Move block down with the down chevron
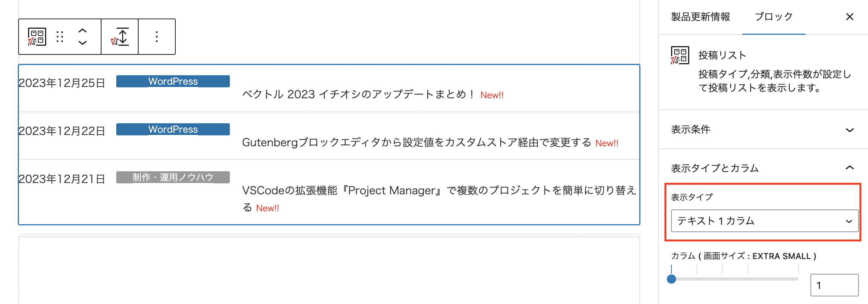Screen dimensions: 868x304 coord(83,43)
